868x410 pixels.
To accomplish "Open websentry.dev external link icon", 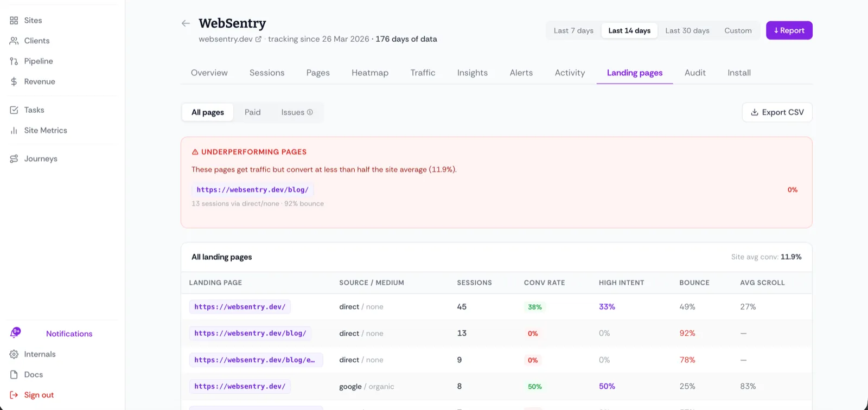I will [x=258, y=39].
